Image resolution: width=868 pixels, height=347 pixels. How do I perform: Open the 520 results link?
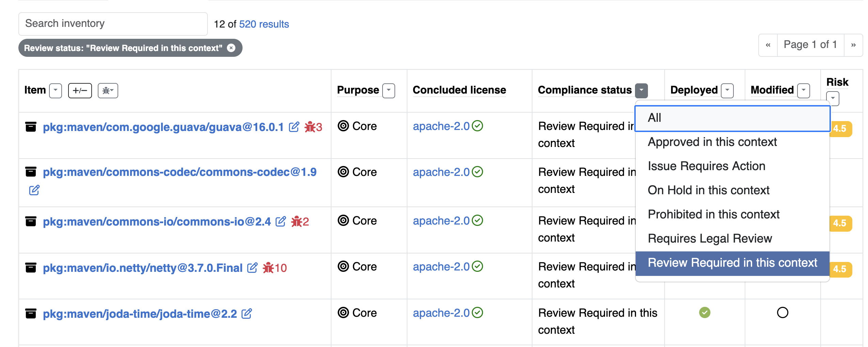pyautogui.click(x=264, y=24)
